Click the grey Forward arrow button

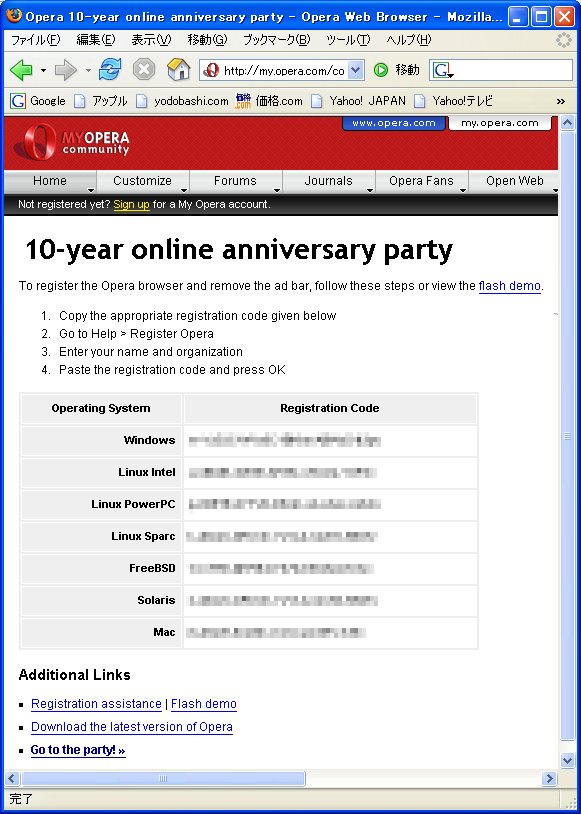66,70
